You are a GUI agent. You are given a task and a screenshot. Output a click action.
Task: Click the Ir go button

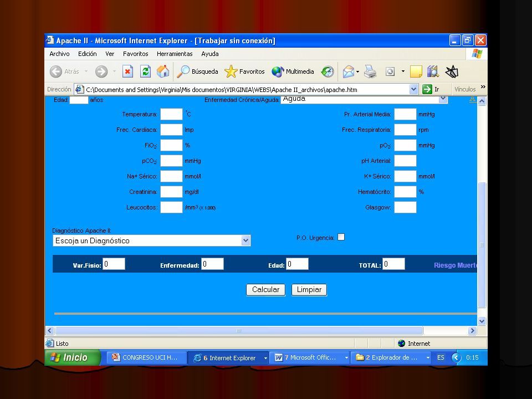click(431, 89)
